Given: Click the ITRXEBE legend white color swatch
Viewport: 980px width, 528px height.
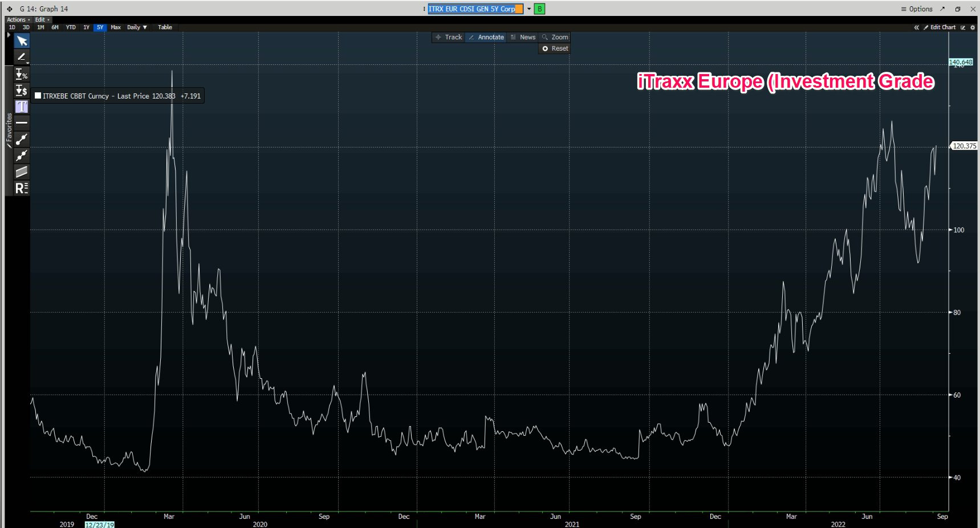Looking at the screenshot, I should [38, 96].
